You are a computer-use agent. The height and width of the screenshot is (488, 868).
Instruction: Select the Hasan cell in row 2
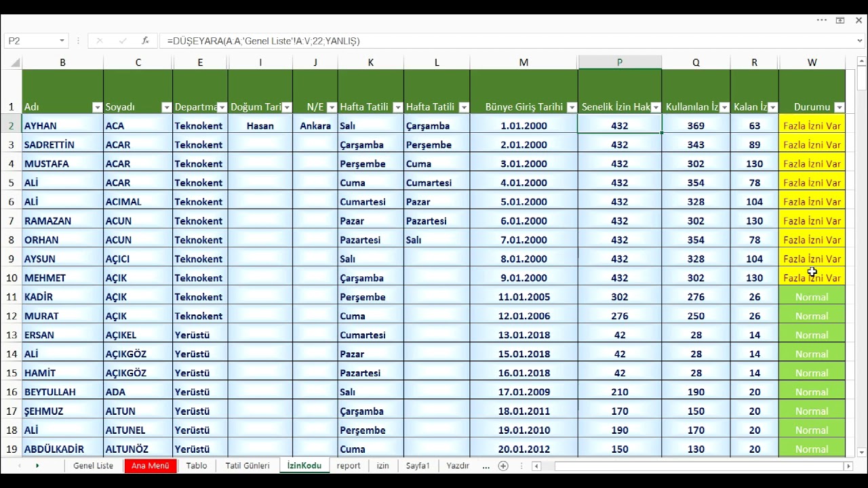tap(260, 125)
